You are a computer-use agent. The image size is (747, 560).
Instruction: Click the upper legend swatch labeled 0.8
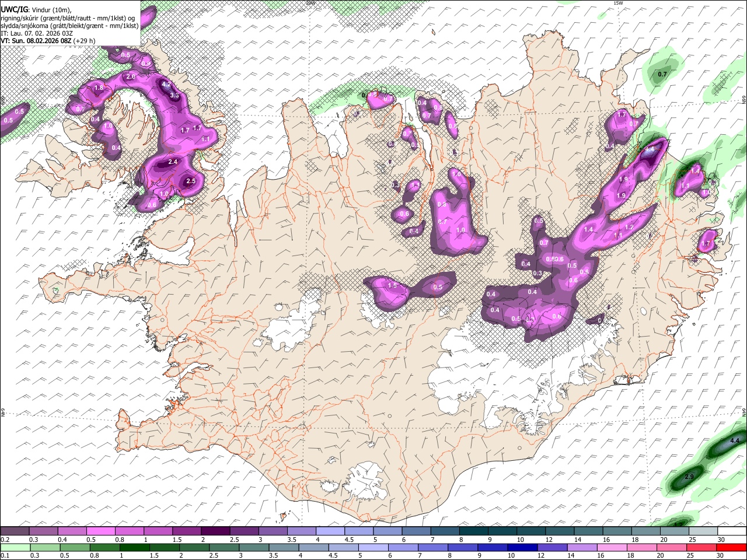(130, 531)
